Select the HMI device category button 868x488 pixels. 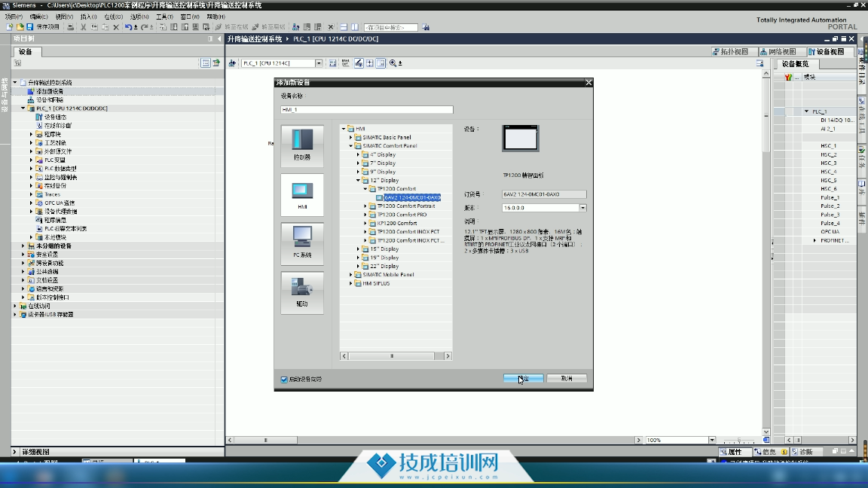click(x=302, y=195)
